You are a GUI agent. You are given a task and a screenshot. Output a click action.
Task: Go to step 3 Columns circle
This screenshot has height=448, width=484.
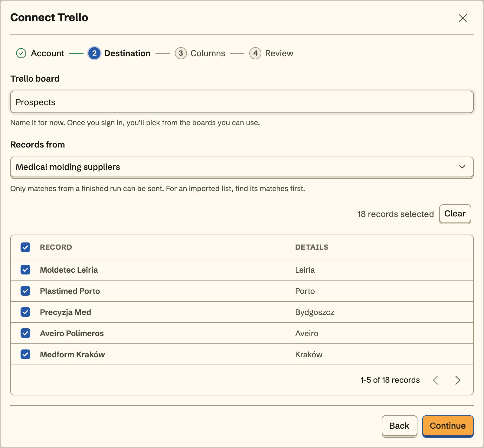coord(181,53)
